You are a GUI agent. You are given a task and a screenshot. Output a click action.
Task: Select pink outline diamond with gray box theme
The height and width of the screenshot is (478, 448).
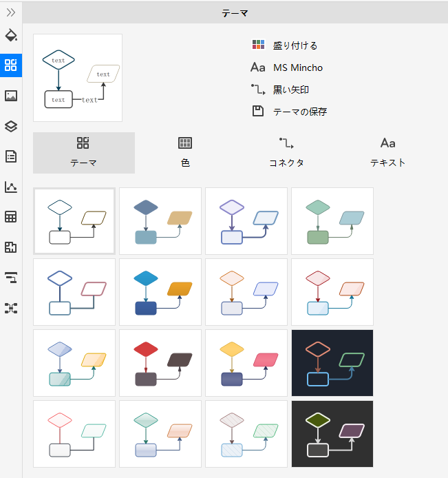point(74,434)
